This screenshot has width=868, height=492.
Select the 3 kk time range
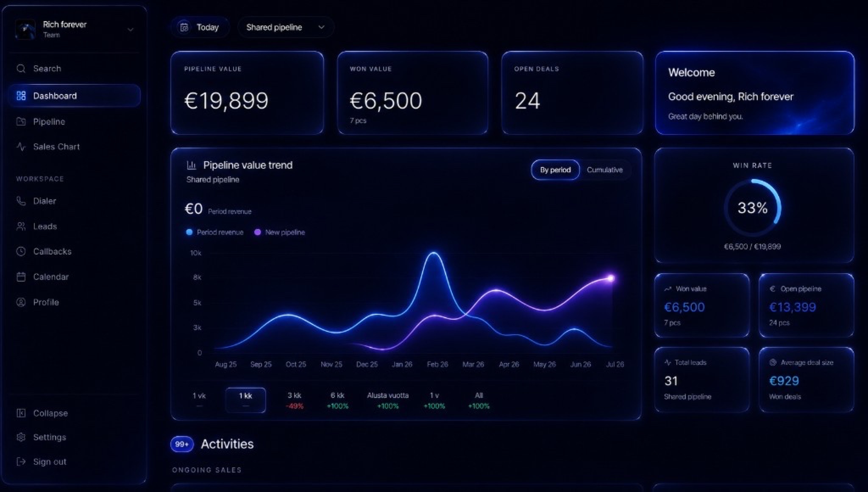pyautogui.click(x=295, y=400)
